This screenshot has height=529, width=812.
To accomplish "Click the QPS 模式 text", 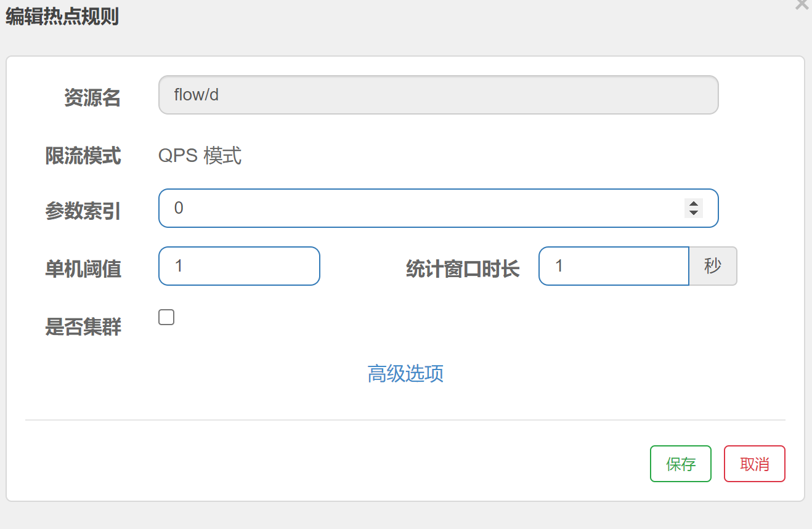I will pyautogui.click(x=200, y=156).
